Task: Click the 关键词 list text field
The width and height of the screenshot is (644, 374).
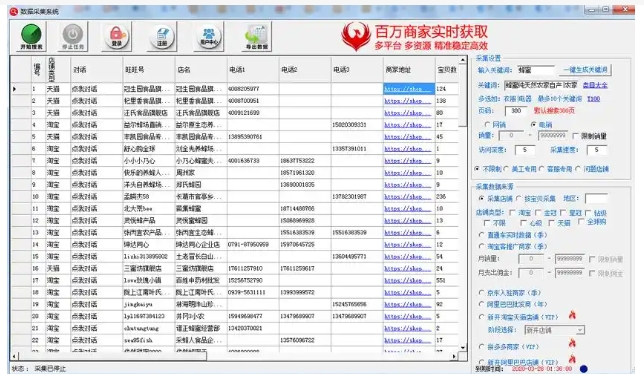Action: 541,85
